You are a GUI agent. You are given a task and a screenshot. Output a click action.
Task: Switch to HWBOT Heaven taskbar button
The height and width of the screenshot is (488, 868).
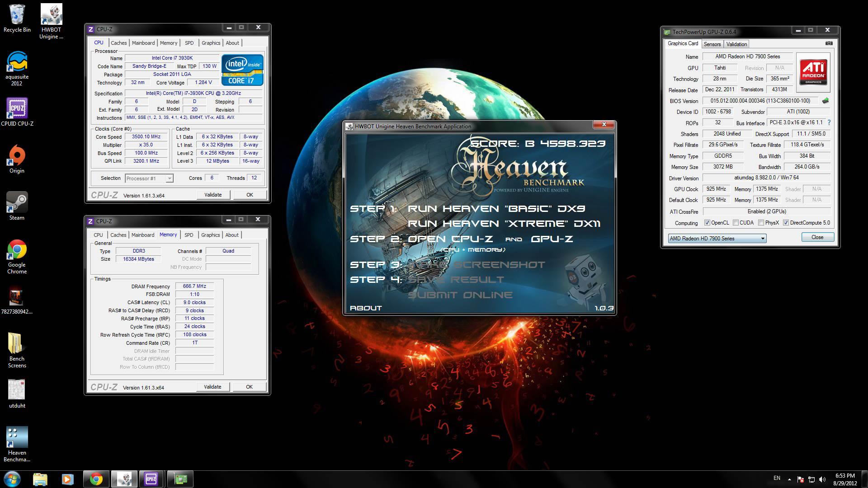(x=124, y=479)
